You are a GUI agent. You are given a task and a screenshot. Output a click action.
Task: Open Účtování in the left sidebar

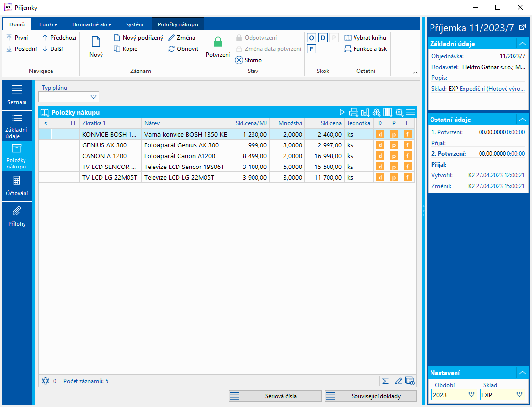point(17,186)
